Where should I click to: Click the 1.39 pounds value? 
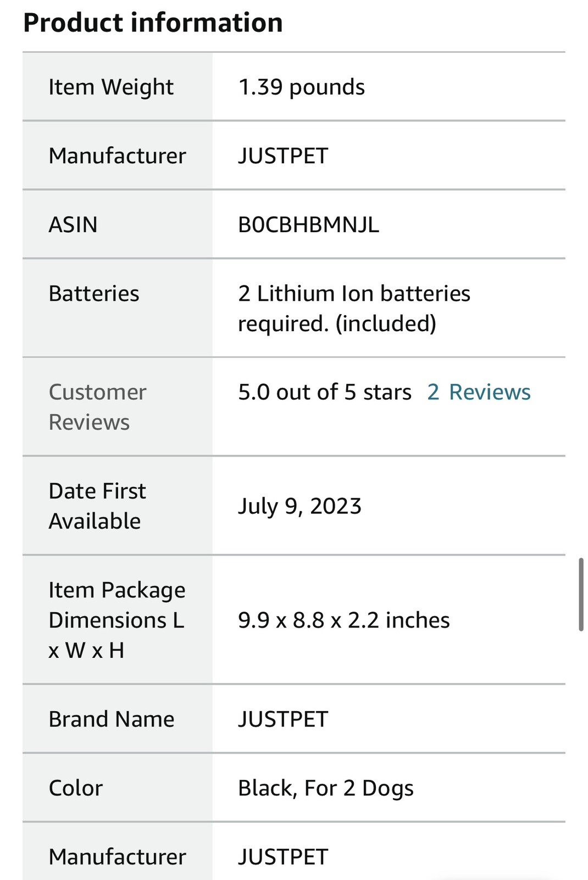301,87
